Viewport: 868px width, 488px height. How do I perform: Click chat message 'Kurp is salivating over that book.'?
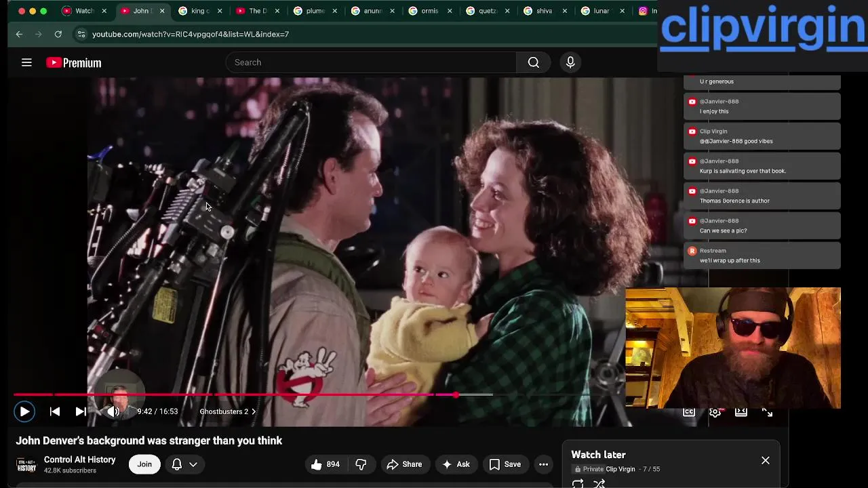(x=762, y=166)
